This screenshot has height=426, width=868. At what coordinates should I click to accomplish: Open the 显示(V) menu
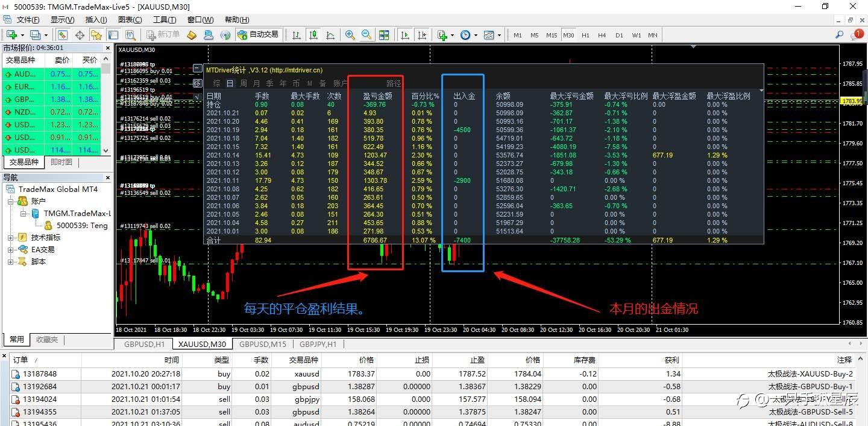point(62,20)
